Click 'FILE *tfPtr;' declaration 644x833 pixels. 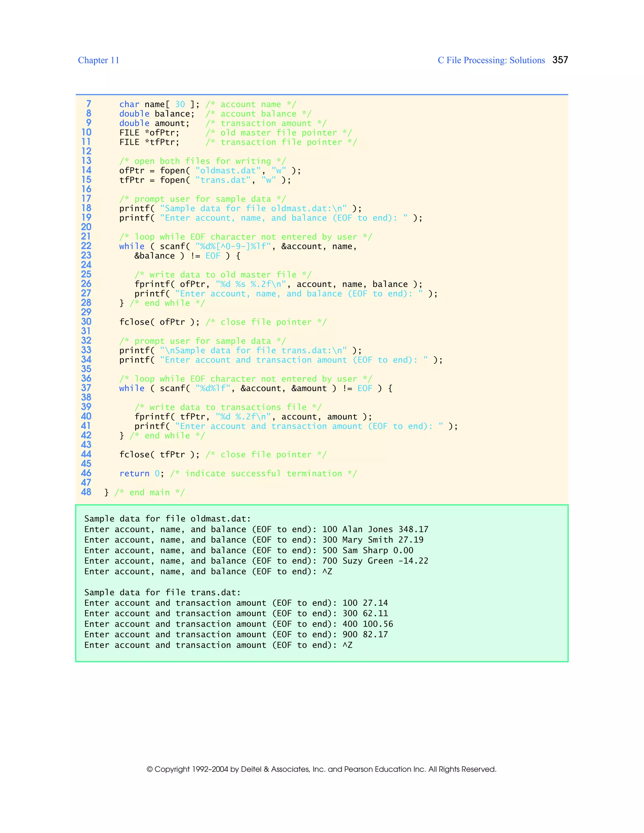(x=149, y=142)
